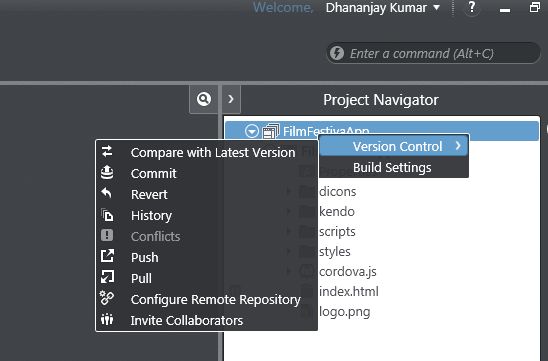The width and height of the screenshot is (548, 361).
Task: Click the History documents icon
Action: click(x=107, y=215)
